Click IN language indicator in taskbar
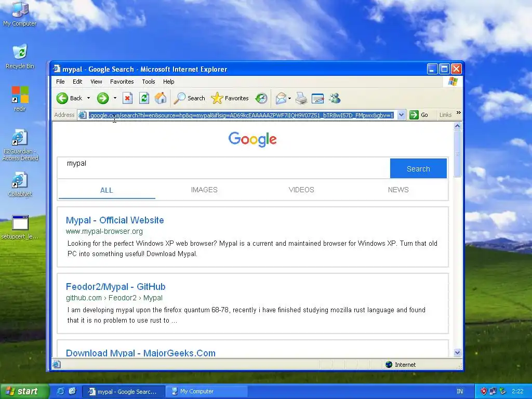Viewport: 532px width, 399px height. coord(460,392)
